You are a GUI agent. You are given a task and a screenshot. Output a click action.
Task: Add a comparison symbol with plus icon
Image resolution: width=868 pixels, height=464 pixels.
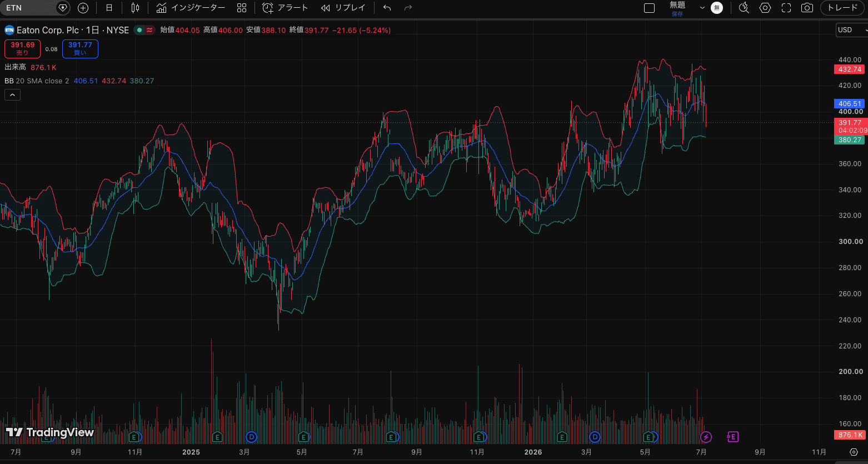click(x=83, y=8)
